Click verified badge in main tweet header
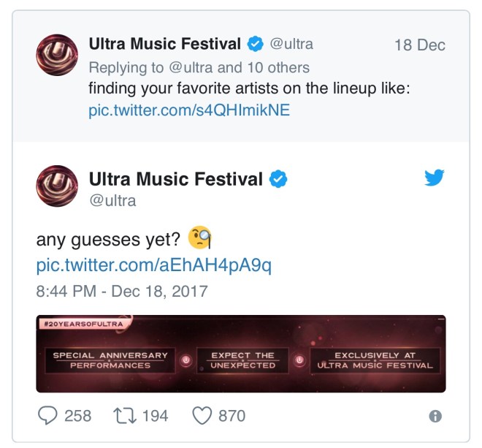Screen dimensions: 482x448 click(x=278, y=179)
